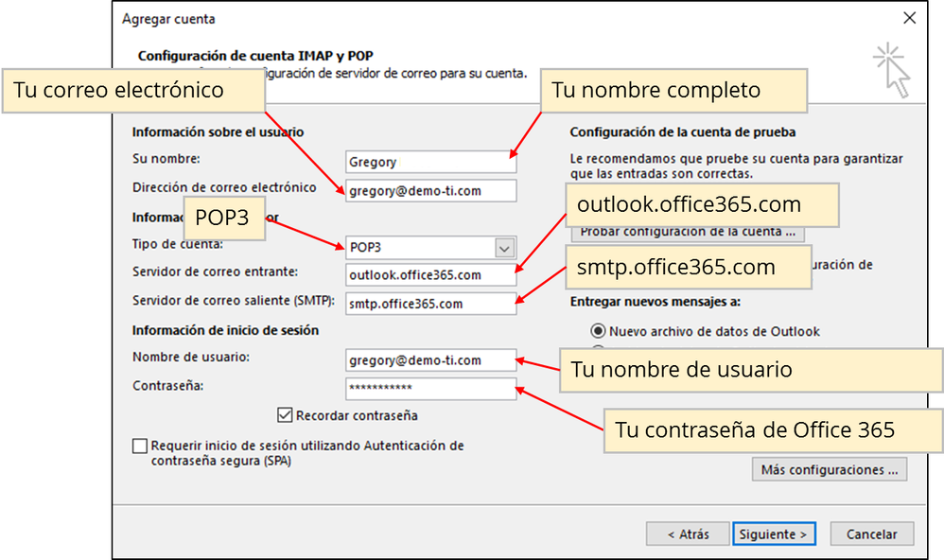Image resolution: width=944 pixels, height=560 pixels.
Task: Click the Tu correo electrónico callout label
Action: click(x=132, y=91)
